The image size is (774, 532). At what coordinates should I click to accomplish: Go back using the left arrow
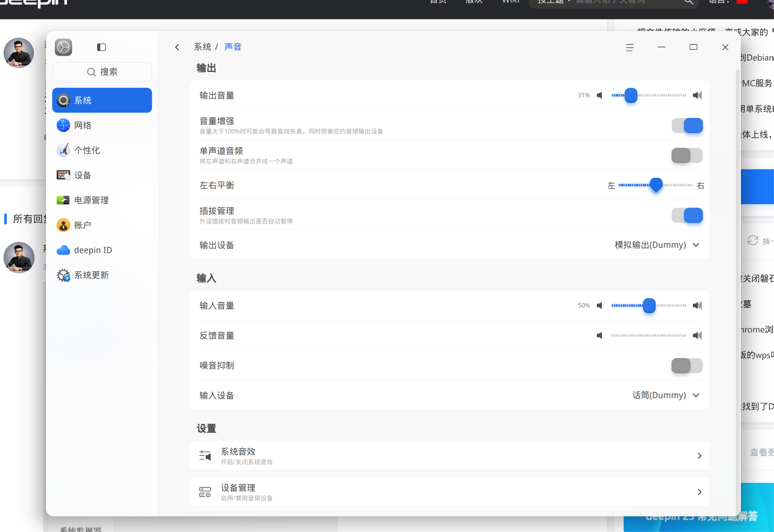point(177,47)
